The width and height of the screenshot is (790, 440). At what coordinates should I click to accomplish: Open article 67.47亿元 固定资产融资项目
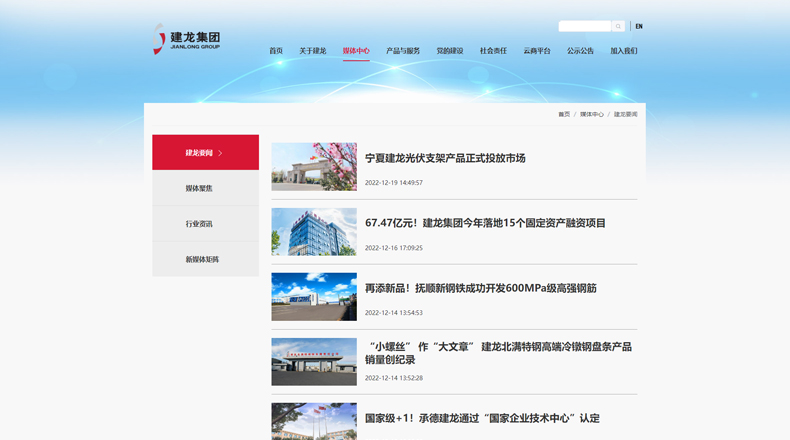pyautogui.click(x=485, y=223)
